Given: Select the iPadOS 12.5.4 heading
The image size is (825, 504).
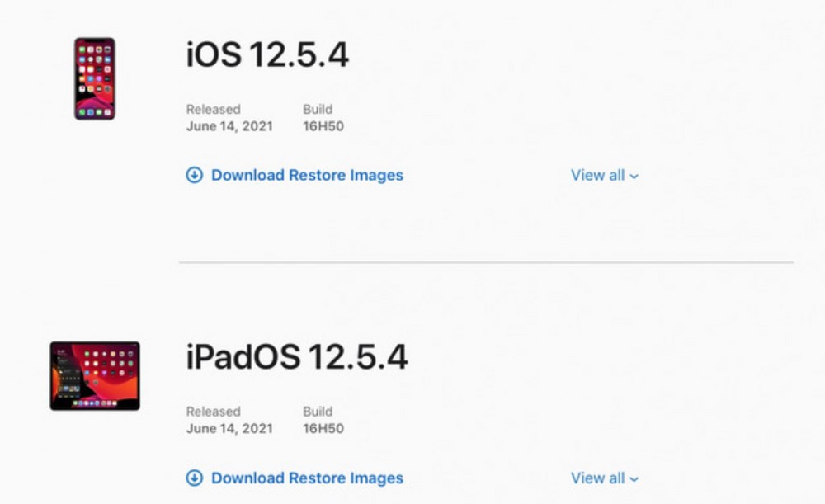Looking at the screenshot, I should (x=297, y=356).
